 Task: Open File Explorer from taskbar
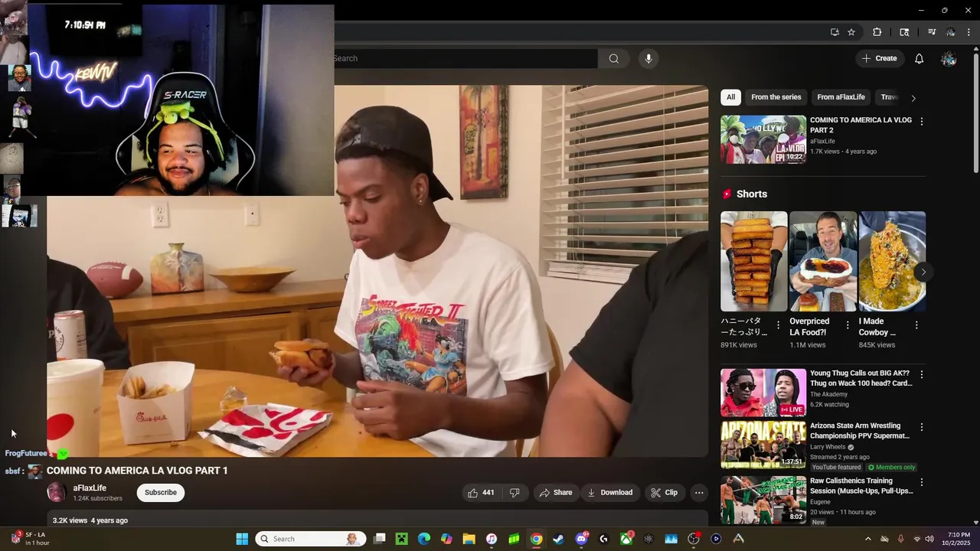(469, 539)
